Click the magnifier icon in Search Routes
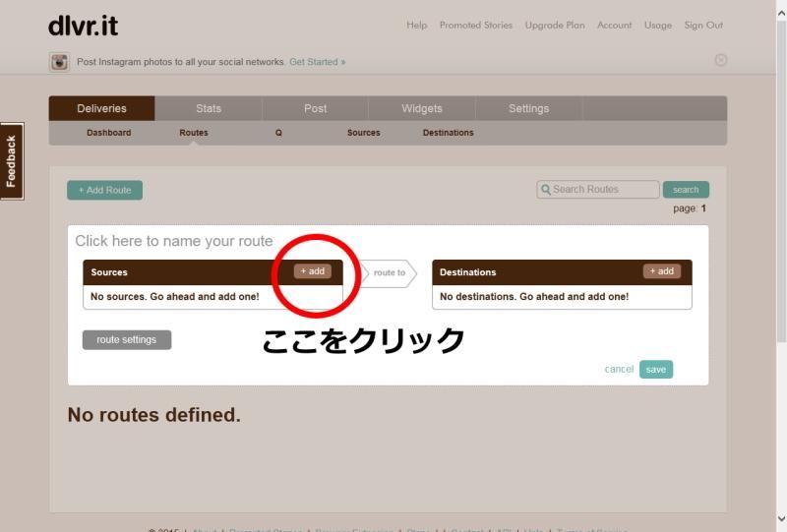This screenshot has height=532, width=787. click(x=546, y=190)
